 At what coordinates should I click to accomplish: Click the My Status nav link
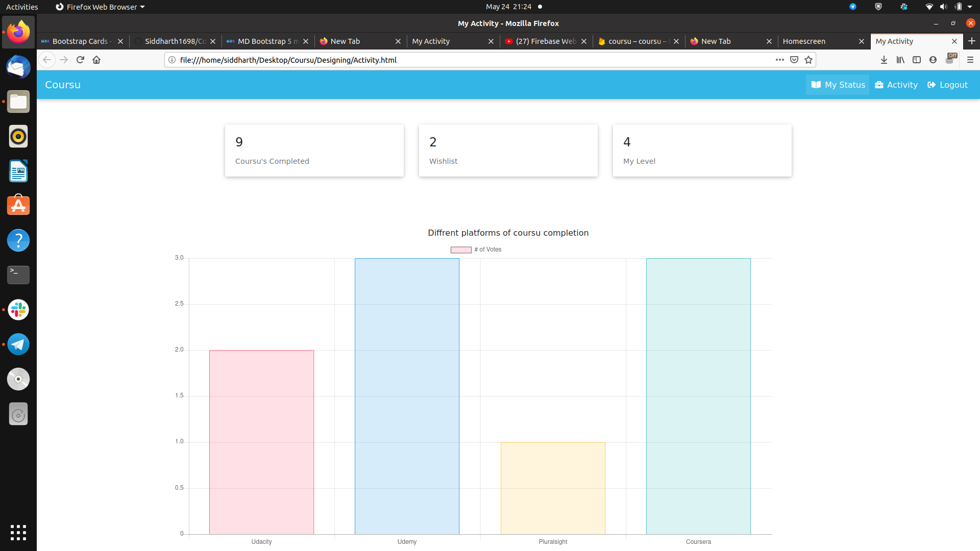pos(838,85)
